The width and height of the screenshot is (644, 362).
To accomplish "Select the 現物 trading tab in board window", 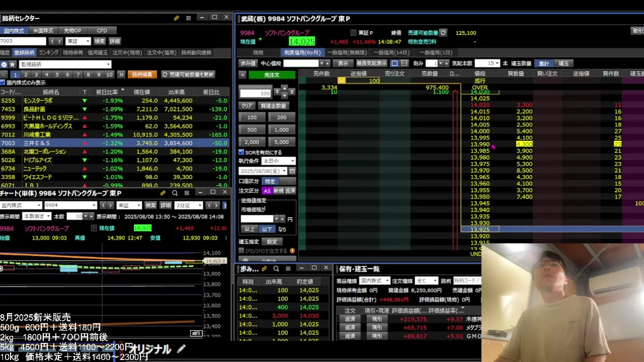I will point(258,52).
